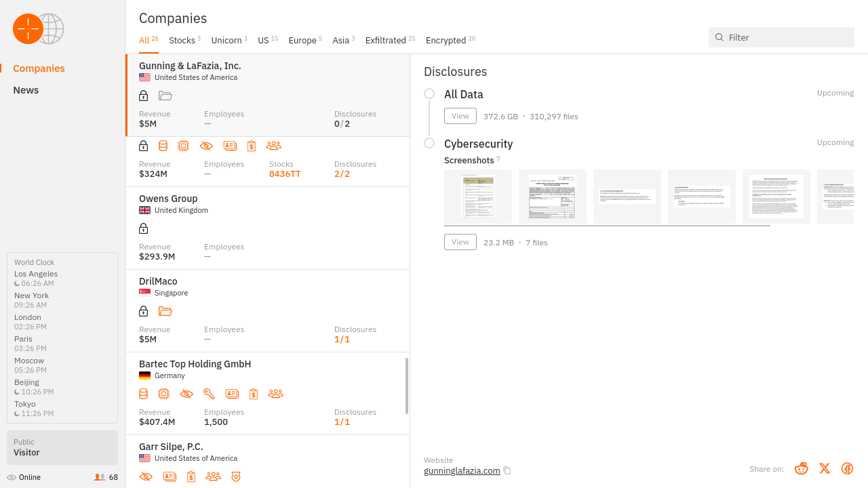Copy the website URL with the copy icon
This screenshot has height=488, width=868.
pyautogui.click(x=507, y=470)
